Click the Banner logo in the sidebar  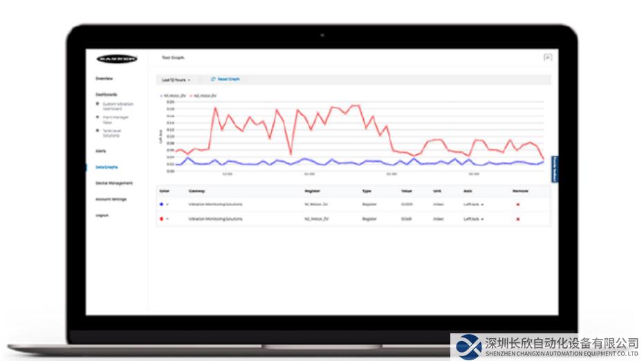116,59
